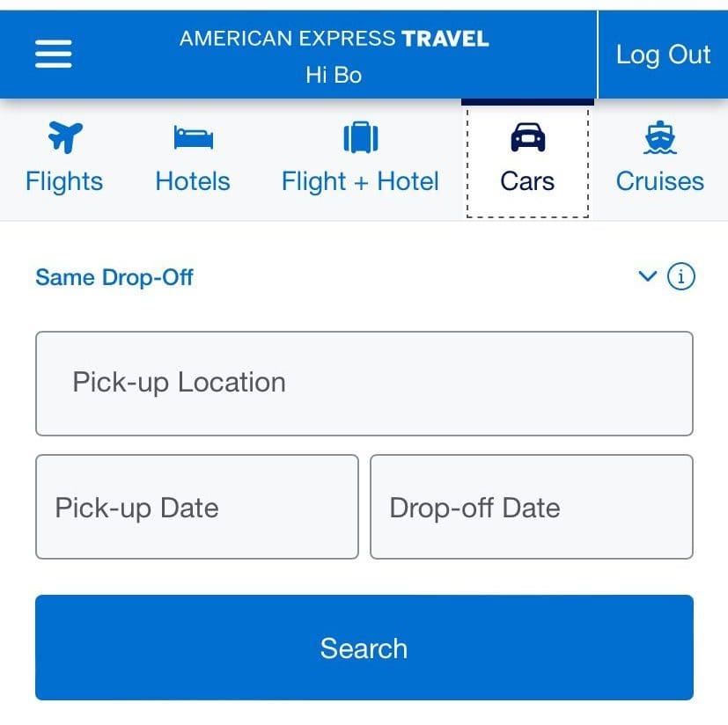Select the Flights airplane icon
Screen dimensions: 728x725
click(63, 137)
